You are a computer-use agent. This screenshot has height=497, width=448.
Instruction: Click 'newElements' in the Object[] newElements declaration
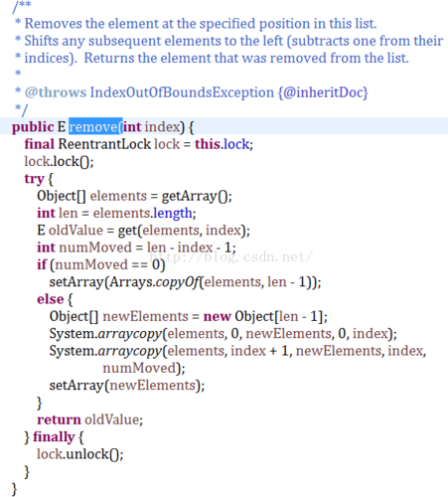145,316
